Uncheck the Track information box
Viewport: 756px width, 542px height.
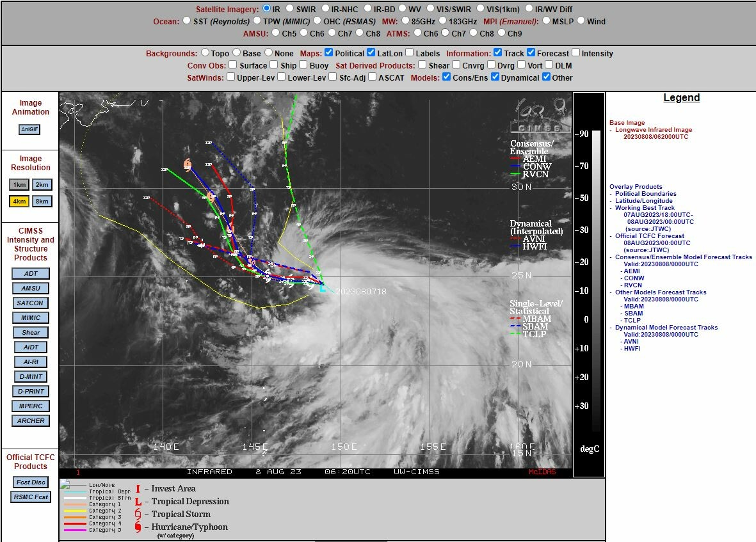point(497,52)
